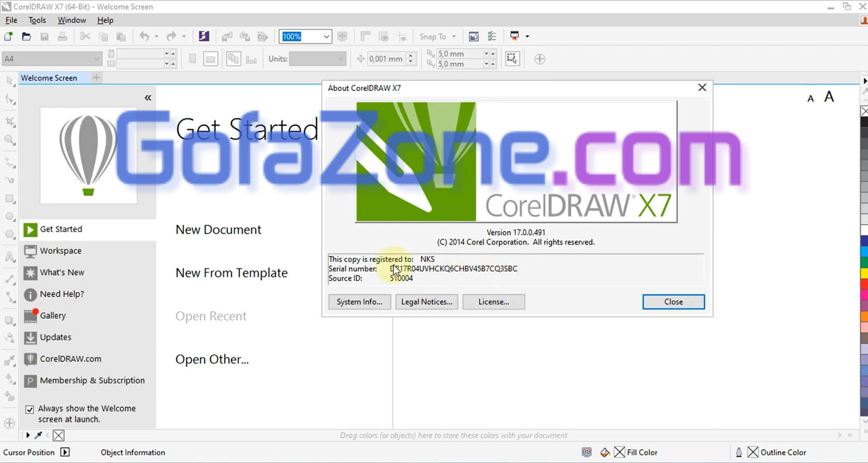Click the Legal Notices button
The width and height of the screenshot is (868, 463).
(426, 302)
